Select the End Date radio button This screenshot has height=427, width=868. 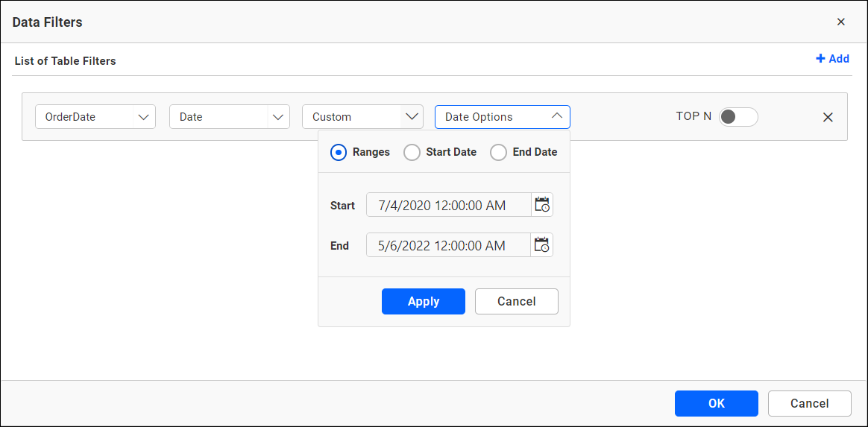click(499, 152)
